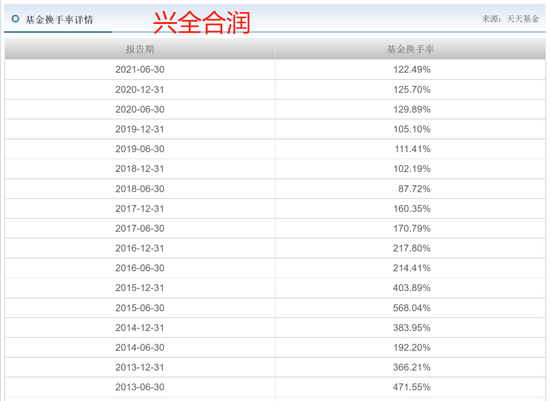550x401 pixels.
Task: Select the 160.35% turnover value
Action: [412, 209]
